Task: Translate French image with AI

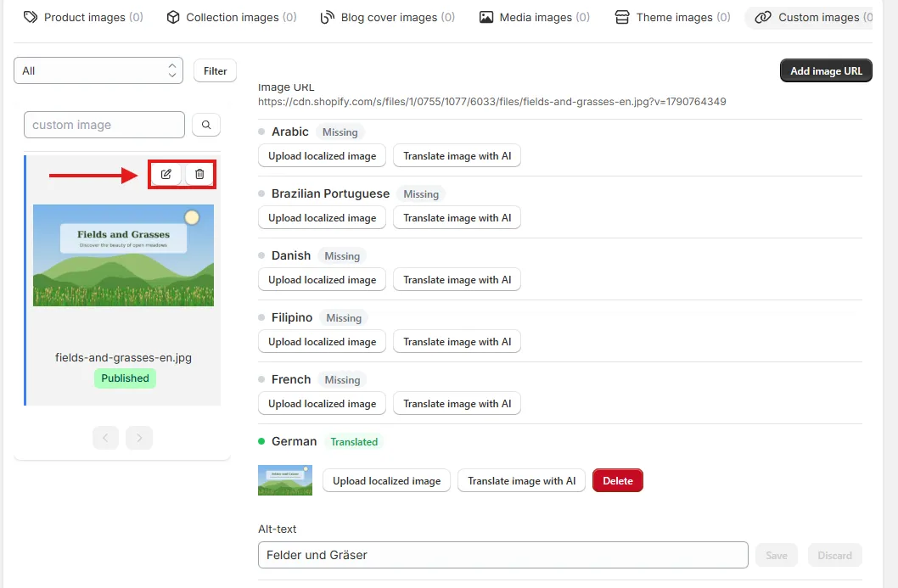Action: 457,403
